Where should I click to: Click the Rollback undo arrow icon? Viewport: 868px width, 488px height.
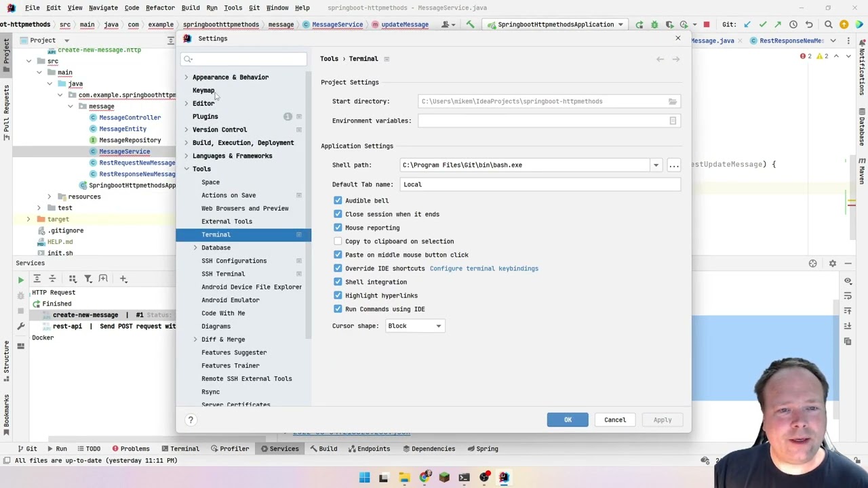pyautogui.click(x=809, y=24)
